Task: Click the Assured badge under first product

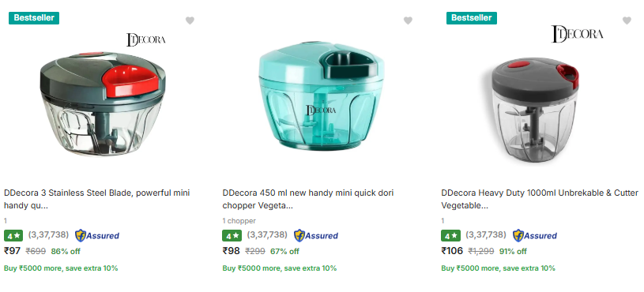Action: 97,235
